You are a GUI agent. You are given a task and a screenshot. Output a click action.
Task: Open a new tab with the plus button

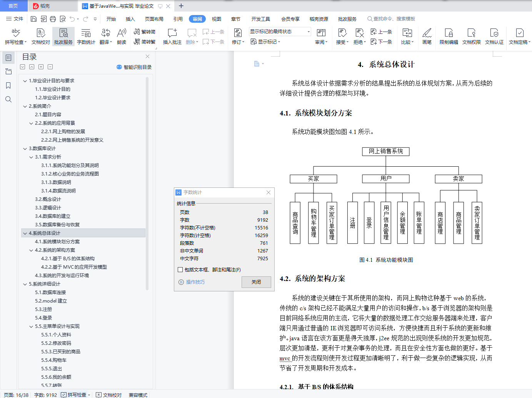181,6
